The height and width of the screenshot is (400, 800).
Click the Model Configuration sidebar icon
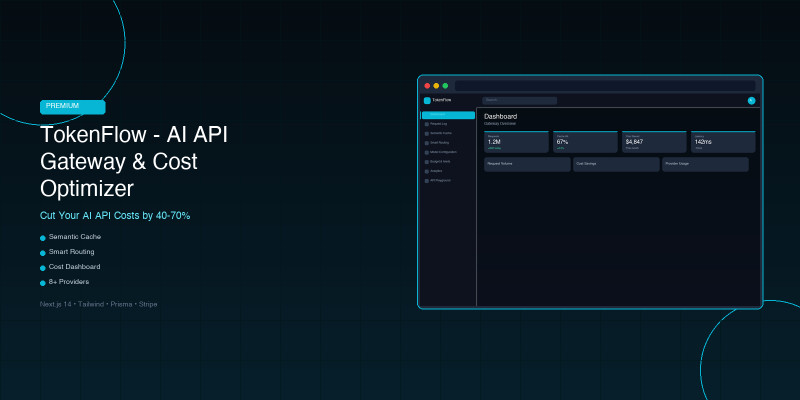[x=427, y=152]
